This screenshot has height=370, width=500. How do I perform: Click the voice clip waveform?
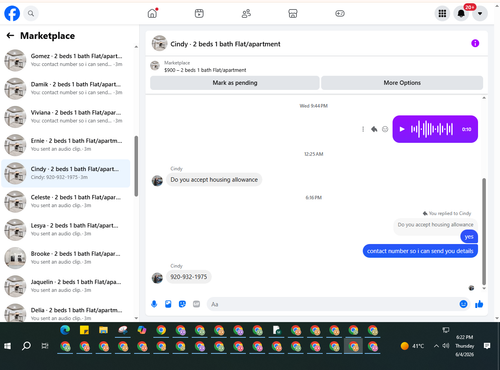click(x=432, y=129)
